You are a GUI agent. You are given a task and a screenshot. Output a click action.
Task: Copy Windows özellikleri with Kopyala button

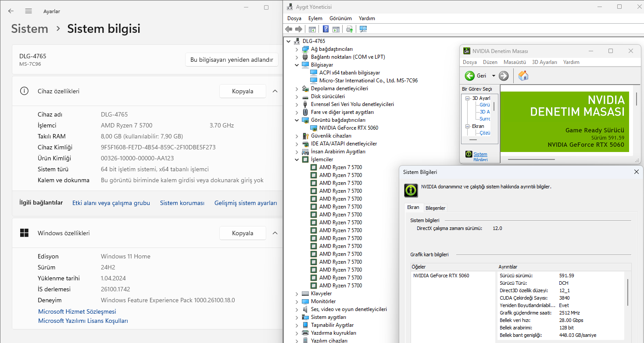pyautogui.click(x=243, y=233)
